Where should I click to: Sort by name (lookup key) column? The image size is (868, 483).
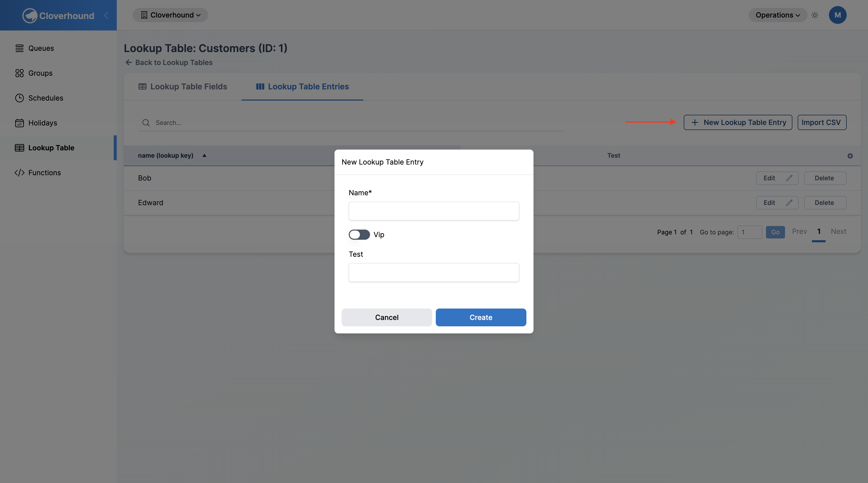click(165, 155)
